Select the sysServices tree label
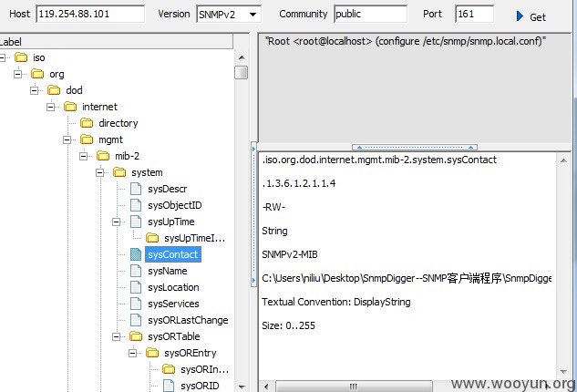This screenshot has width=577, height=392. [x=173, y=304]
